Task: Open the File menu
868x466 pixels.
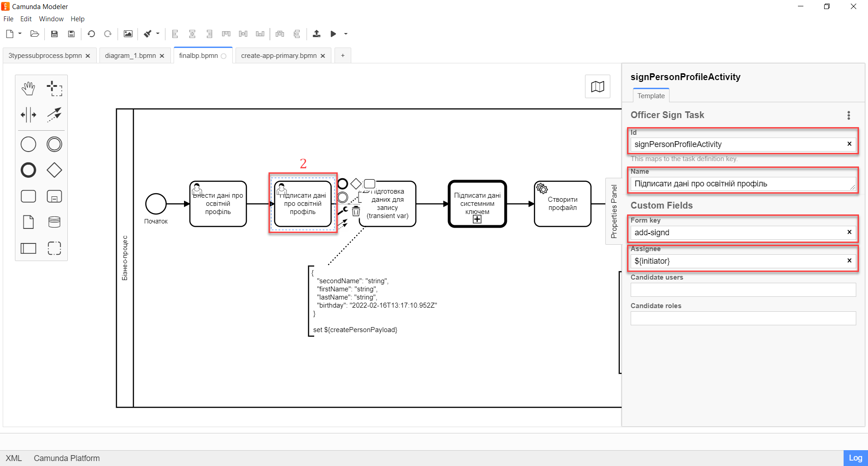Action: click(8, 19)
